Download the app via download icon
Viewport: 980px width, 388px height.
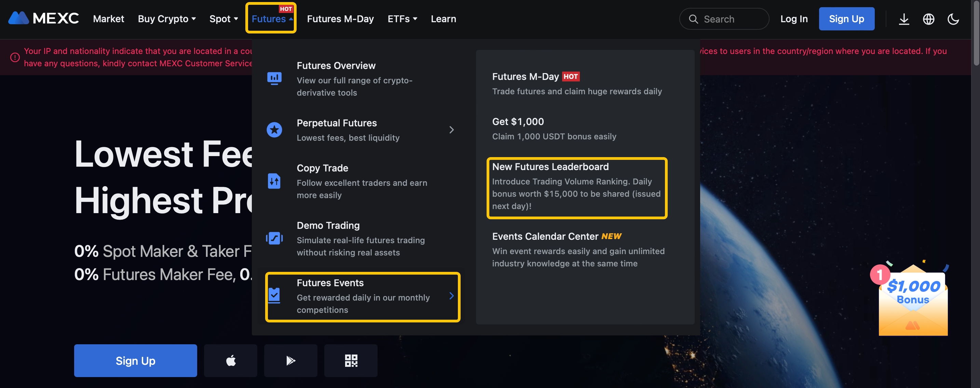pyautogui.click(x=904, y=19)
